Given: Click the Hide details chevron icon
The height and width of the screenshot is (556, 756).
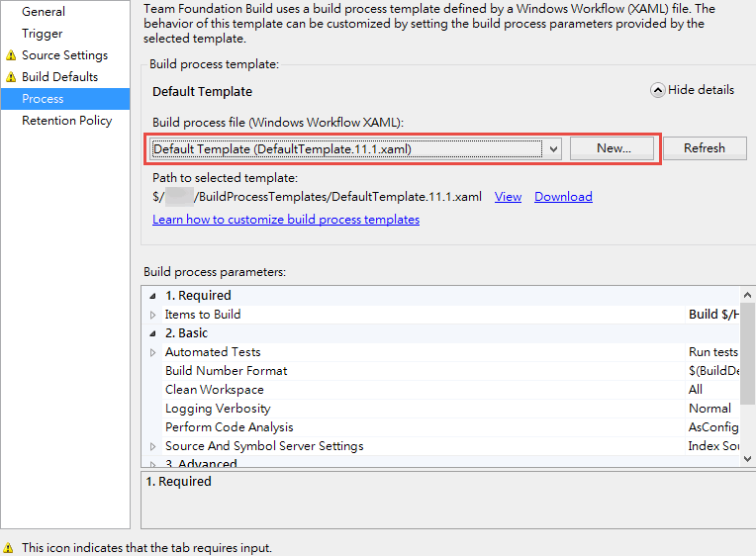Looking at the screenshot, I should (658, 90).
